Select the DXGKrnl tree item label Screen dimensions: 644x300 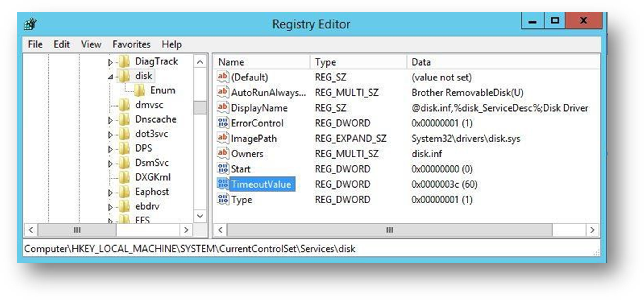[x=153, y=177]
